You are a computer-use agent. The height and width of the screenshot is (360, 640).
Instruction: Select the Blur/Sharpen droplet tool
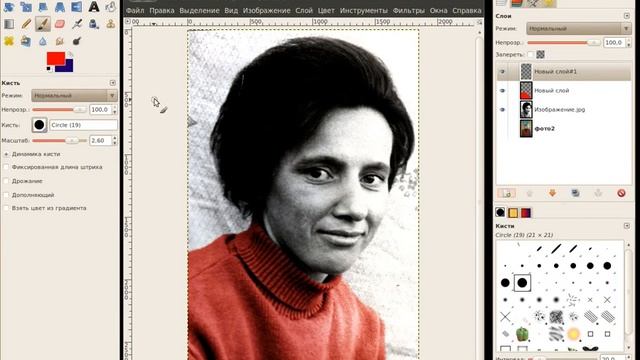click(x=42, y=41)
